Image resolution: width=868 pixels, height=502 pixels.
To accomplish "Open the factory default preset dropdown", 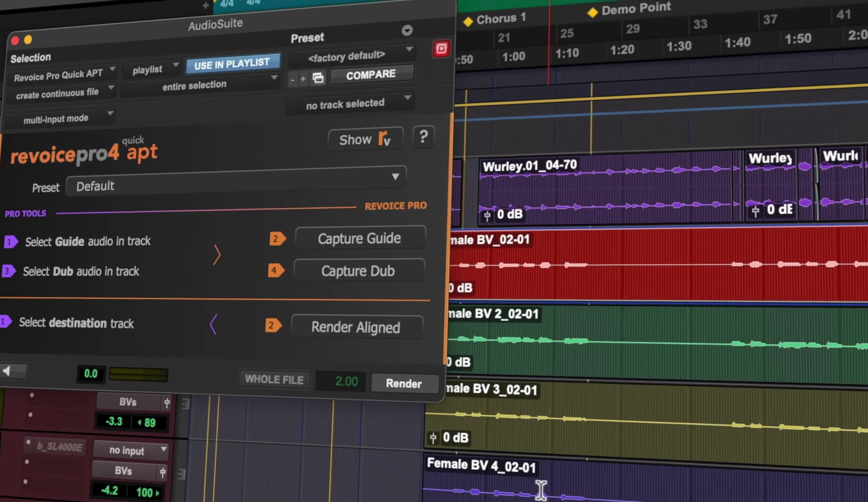I will click(x=352, y=56).
